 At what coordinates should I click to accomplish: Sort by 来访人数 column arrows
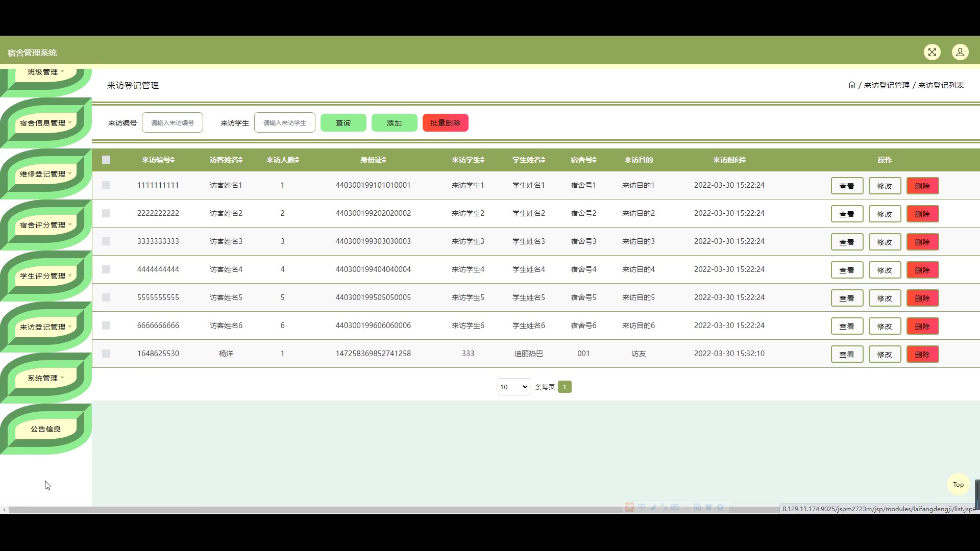pyautogui.click(x=297, y=160)
